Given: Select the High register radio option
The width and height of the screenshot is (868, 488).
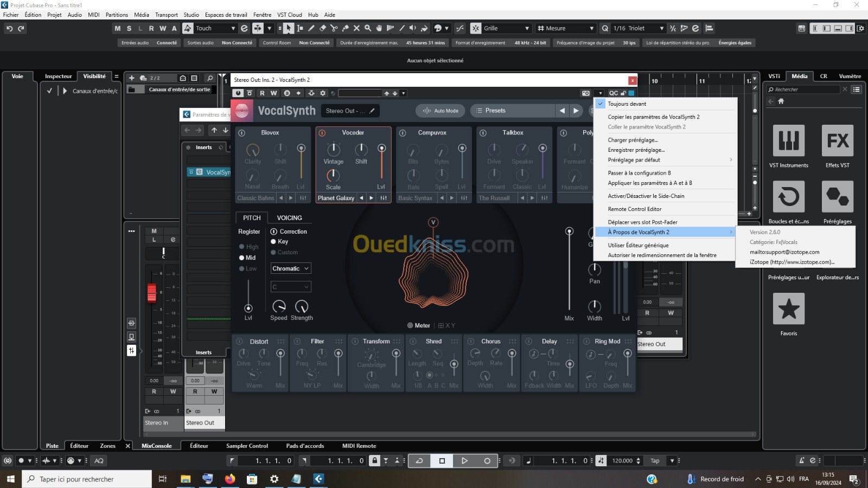Looking at the screenshot, I should [242, 247].
